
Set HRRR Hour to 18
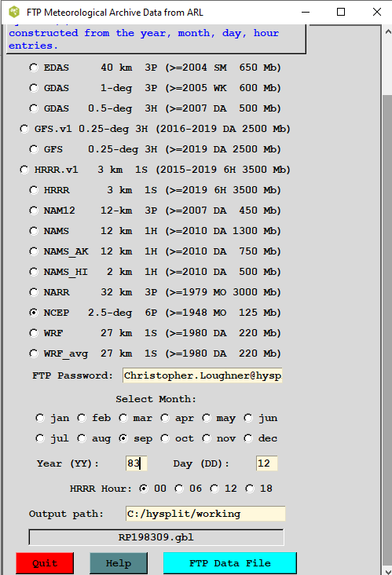pyautogui.click(x=250, y=489)
